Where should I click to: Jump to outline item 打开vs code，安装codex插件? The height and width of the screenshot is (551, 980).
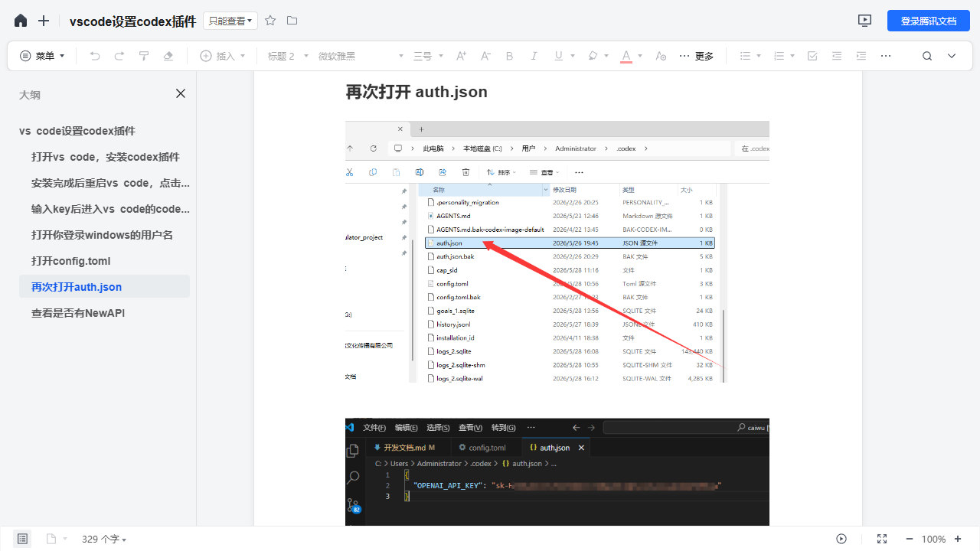pyautogui.click(x=106, y=157)
